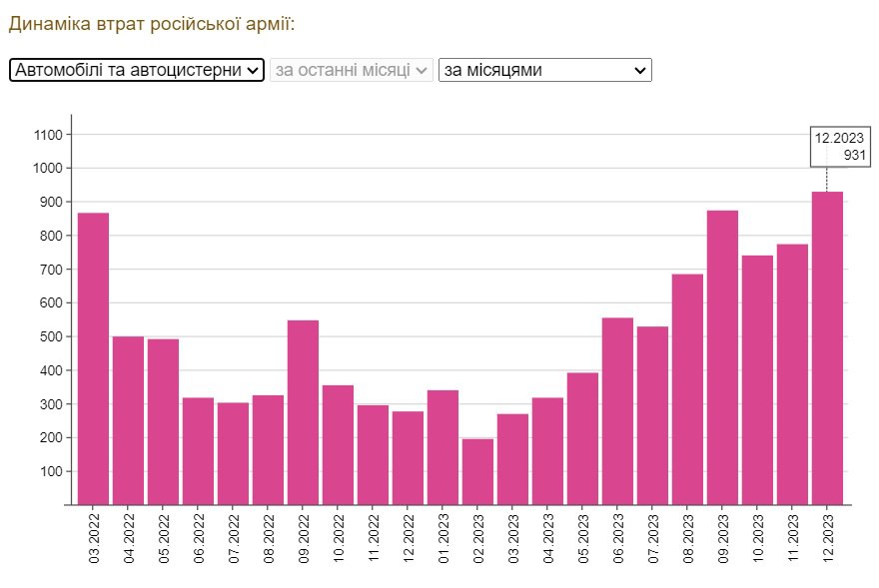Viewport: 879px width, 588px height.
Task: Click the bar for 12.2023
Action: (827, 349)
